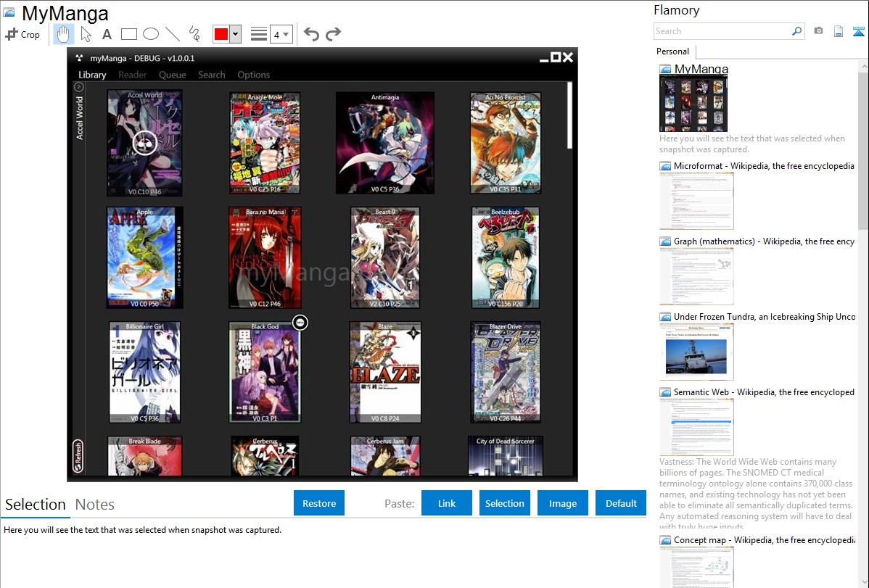Click in the Flamory search field

tap(722, 31)
